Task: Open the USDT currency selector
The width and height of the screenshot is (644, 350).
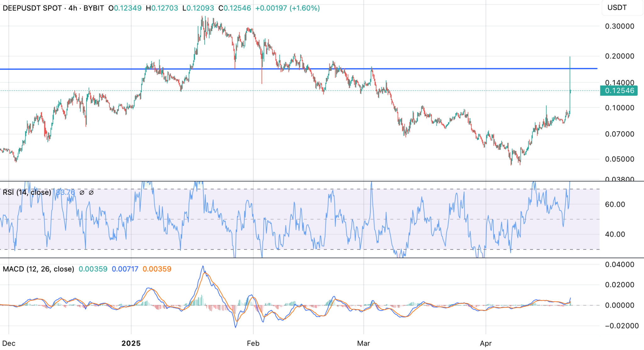Action: 617,8
